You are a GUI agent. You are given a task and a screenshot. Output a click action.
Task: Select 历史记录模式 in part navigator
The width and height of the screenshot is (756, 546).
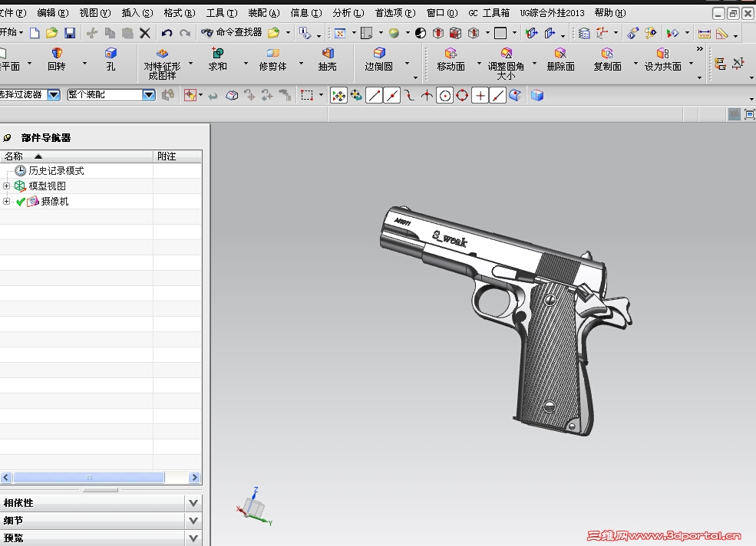56,170
